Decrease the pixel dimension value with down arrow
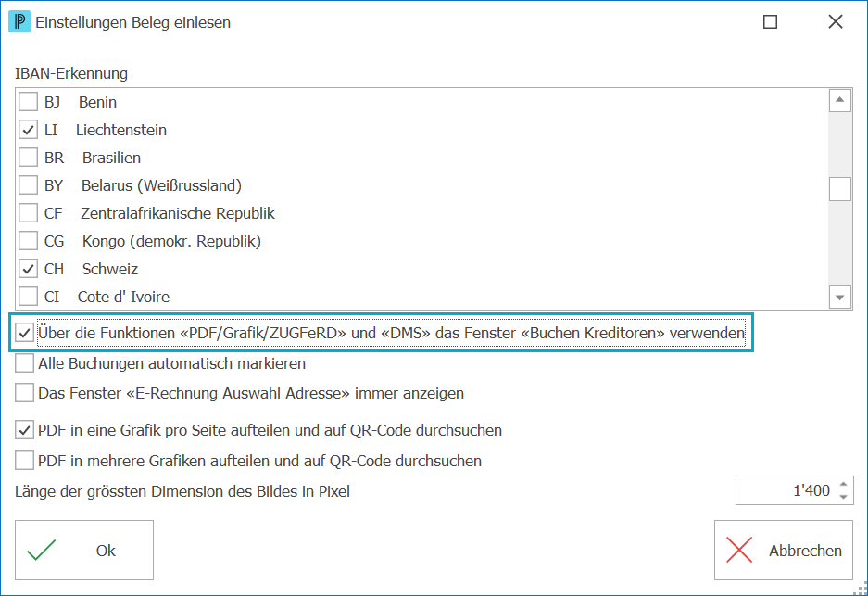Viewport: 868px width, 596px height. tap(843, 497)
